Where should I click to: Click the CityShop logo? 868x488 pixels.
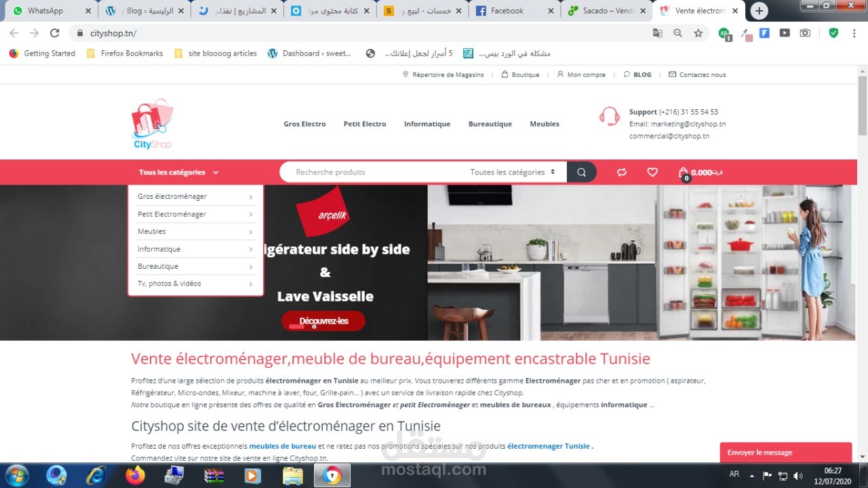tap(153, 124)
